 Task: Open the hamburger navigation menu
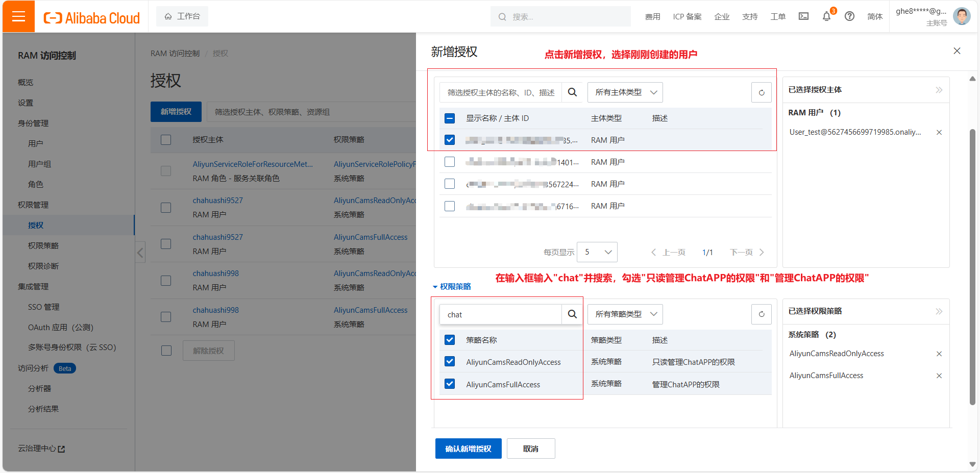pos(18,16)
